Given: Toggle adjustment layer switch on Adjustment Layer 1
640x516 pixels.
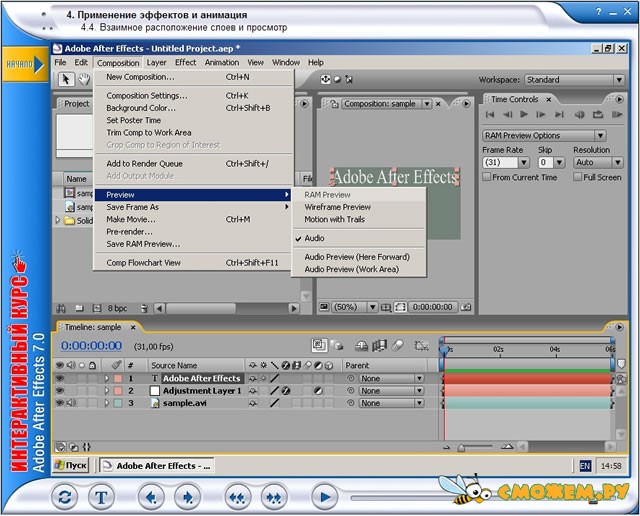Looking at the screenshot, I should point(318,391).
